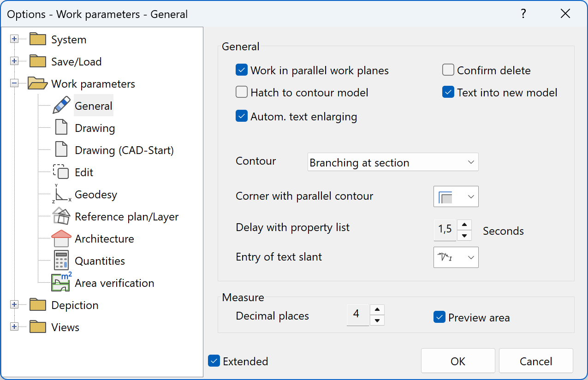The width and height of the screenshot is (588, 380).
Task: Increase Decimal places with the up arrow
Action: point(377,310)
